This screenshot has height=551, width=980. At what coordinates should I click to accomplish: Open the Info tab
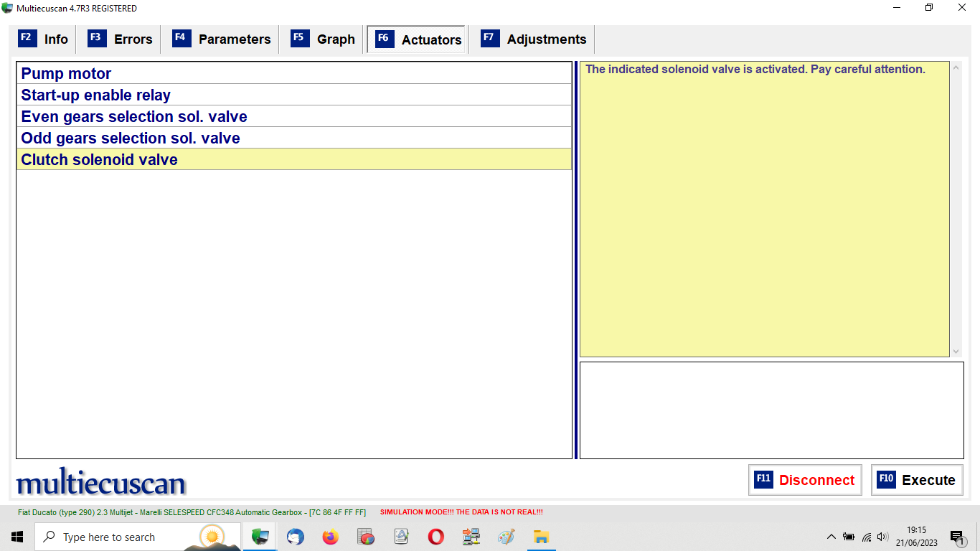coord(44,39)
